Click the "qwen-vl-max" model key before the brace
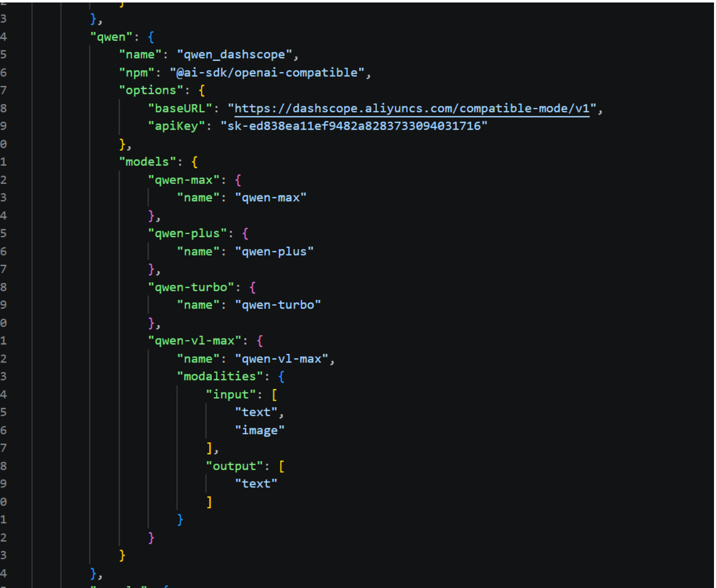This screenshot has width=716, height=588. [x=194, y=341]
